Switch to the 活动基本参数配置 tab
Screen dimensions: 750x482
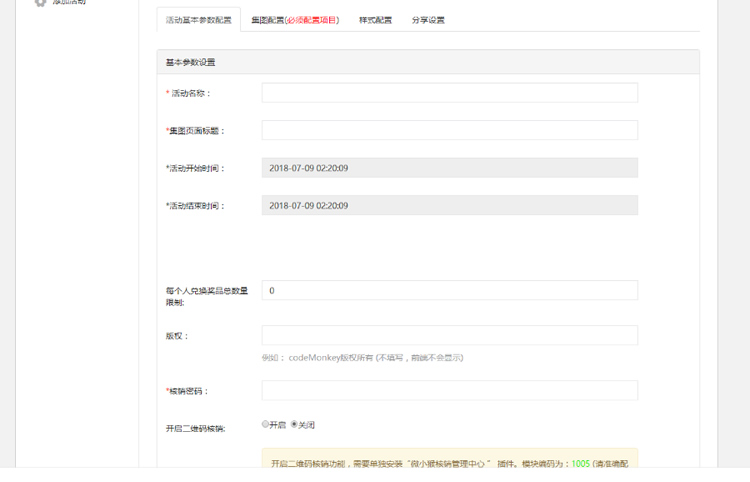[x=198, y=20]
